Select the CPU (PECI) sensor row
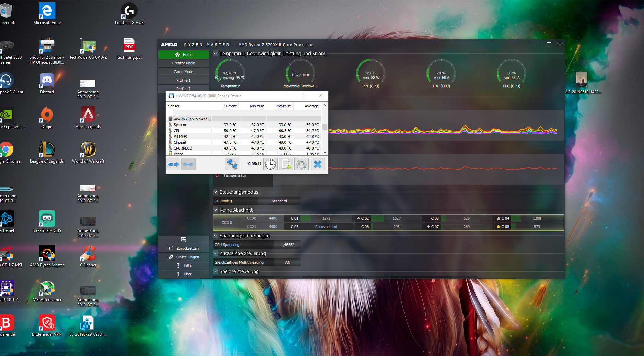The height and width of the screenshot is (356, 644). pyautogui.click(x=244, y=148)
